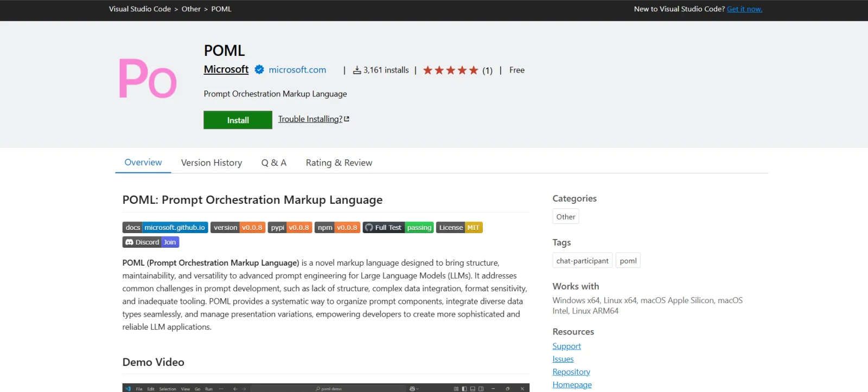
Task: Open the Homepage resource link
Action: (x=572, y=385)
